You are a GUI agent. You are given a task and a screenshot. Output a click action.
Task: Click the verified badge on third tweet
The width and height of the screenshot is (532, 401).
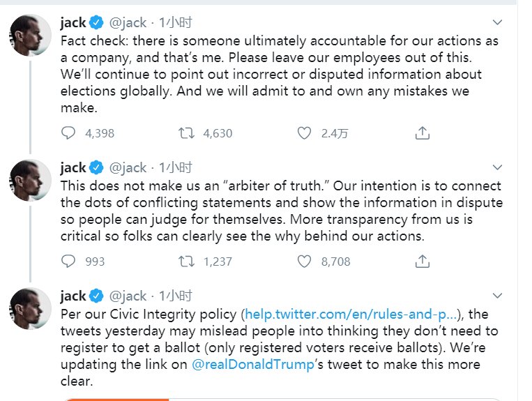(x=96, y=296)
